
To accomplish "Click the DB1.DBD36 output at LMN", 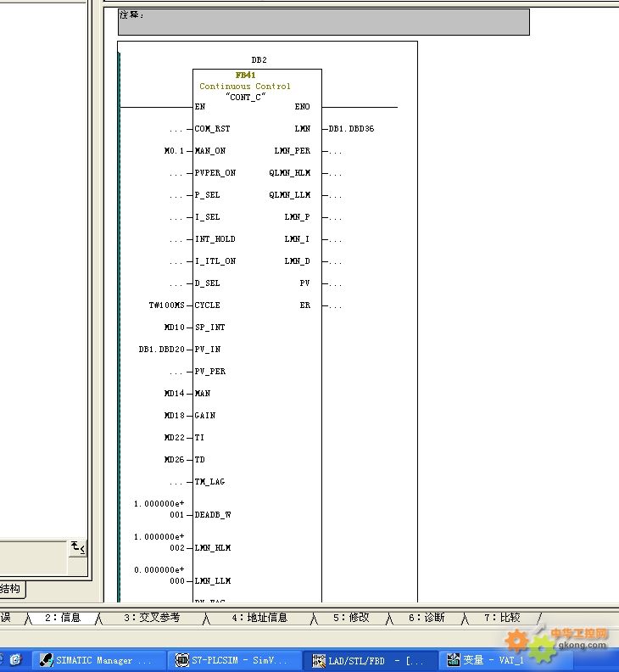I will 351,129.
